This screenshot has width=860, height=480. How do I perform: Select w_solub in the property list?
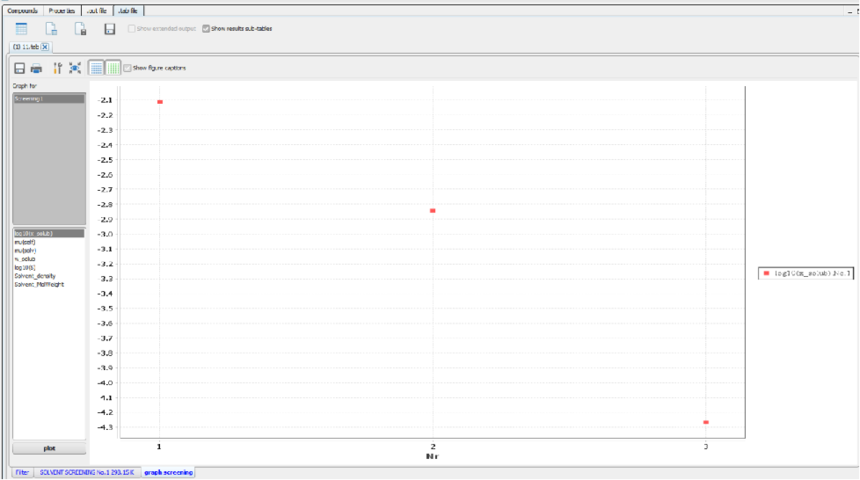pos(25,259)
